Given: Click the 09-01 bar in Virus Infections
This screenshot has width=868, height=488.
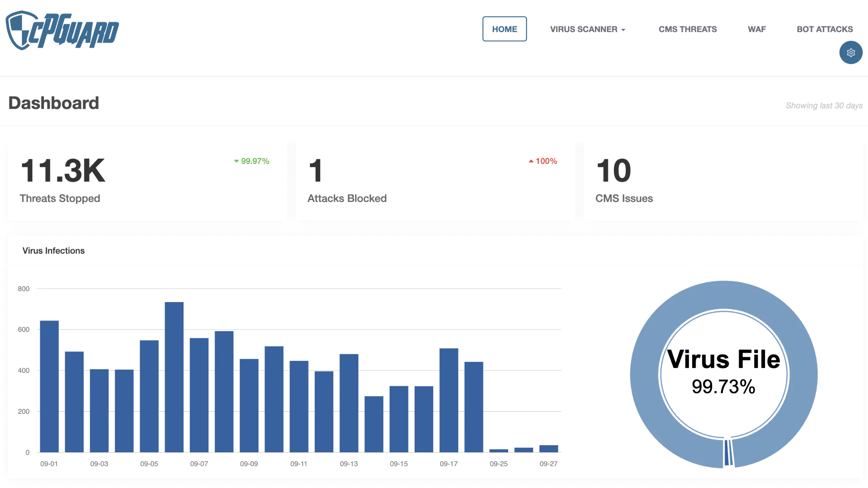Looking at the screenshot, I should 49,386.
